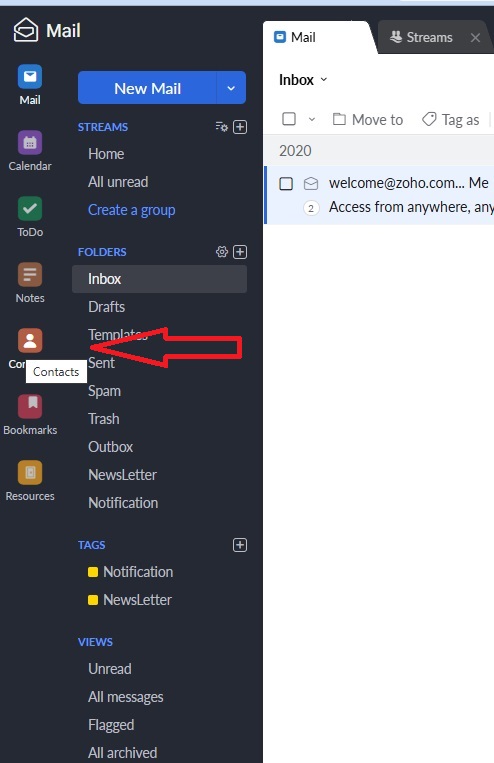Open the Contacts app icon

coord(30,340)
